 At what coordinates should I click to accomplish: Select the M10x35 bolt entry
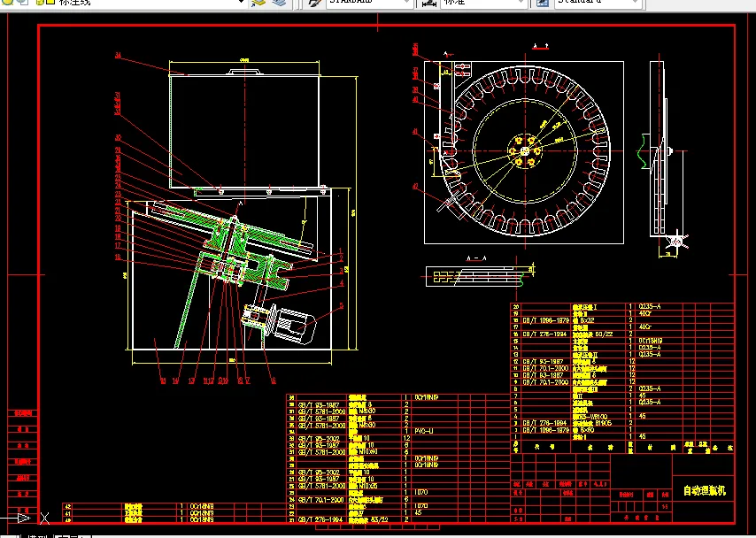click(x=363, y=486)
